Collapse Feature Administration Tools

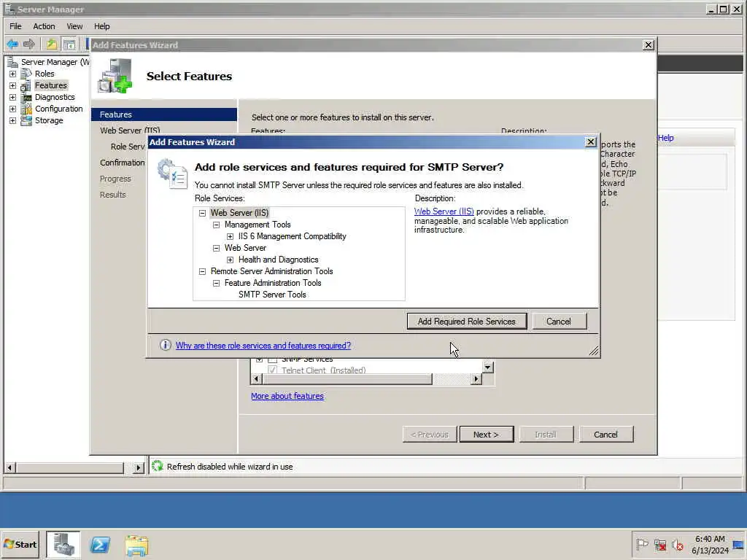[216, 284]
